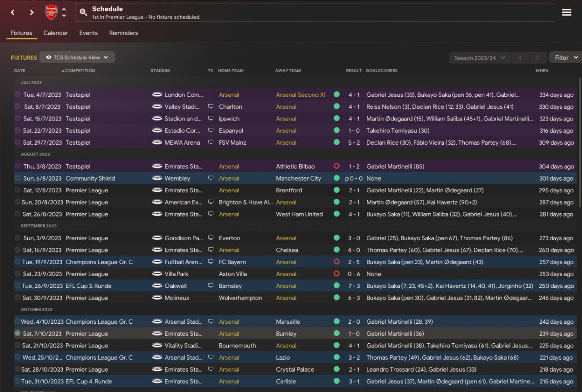Toggle the check mark on Sat 23/9/2023 row

pyautogui.click(x=18, y=274)
